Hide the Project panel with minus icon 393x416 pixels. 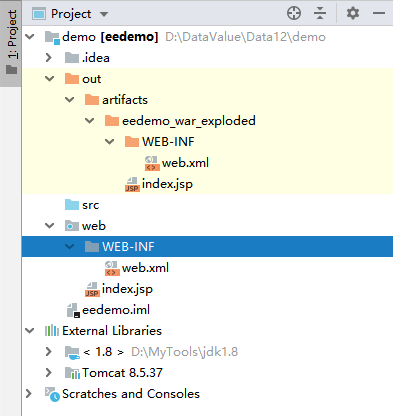379,14
